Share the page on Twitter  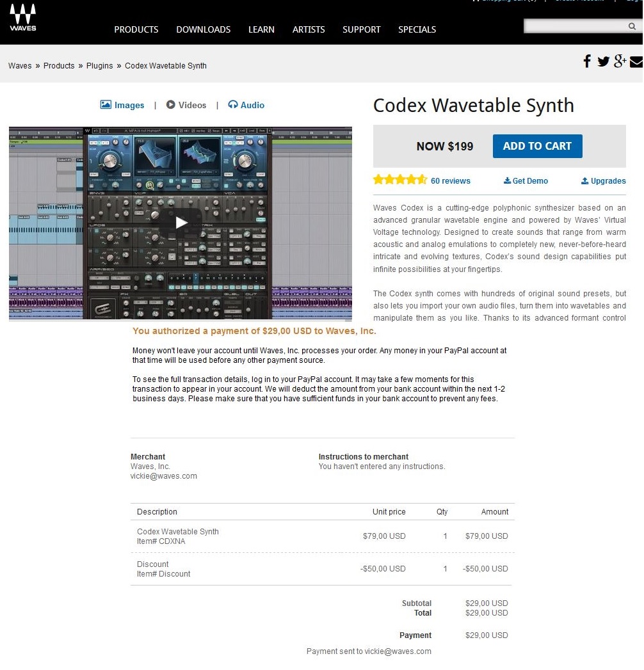click(603, 61)
